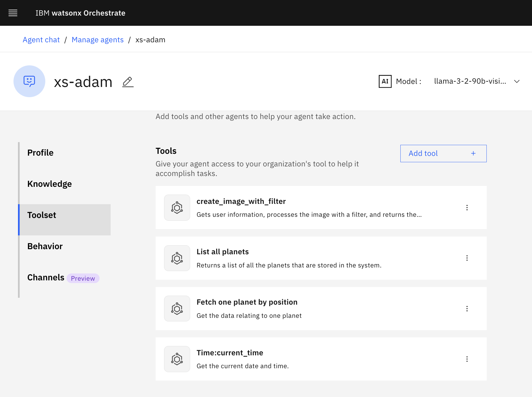Viewport: 532px width, 397px height.
Task: Open the Time:current_time tool card
Action: pos(321,359)
